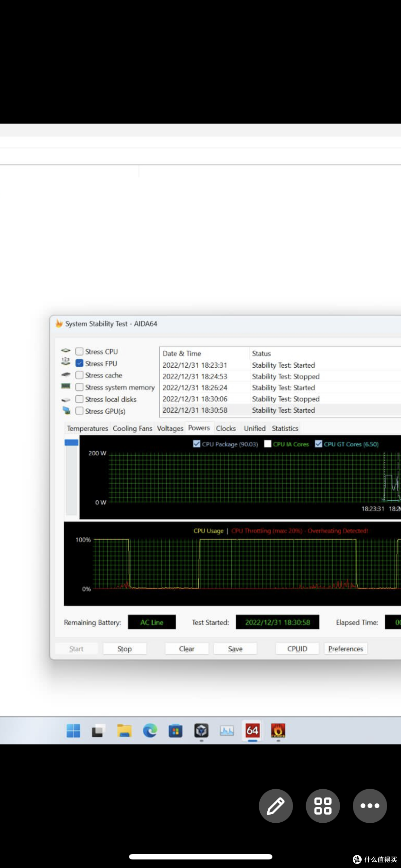This screenshot has height=868, width=401.
Task: Open Task View in taskbar
Action: tap(98, 731)
